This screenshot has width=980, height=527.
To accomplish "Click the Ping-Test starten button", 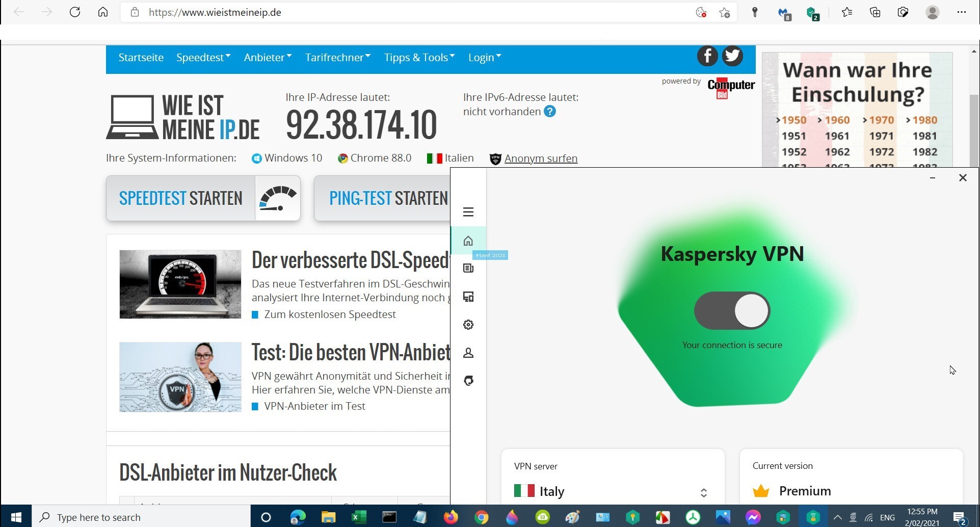I will point(382,198).
